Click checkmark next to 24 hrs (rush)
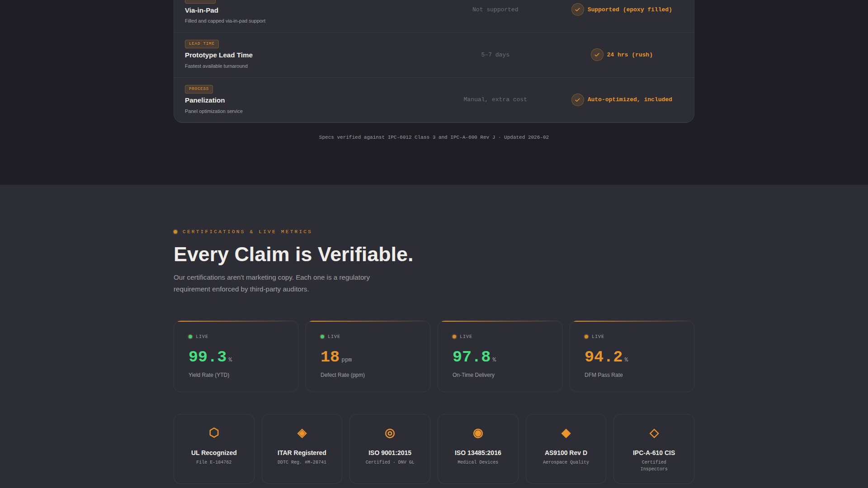Image resolution: width=868 pixels, height=488 pixels. (597, 55)
